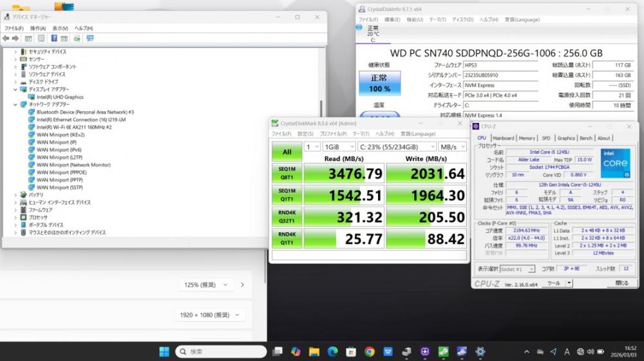This screenshot has height=361, width=644.
Task: Open File Explorer from the taskbar
Action: pyautogui.click(x=314, y=351)
